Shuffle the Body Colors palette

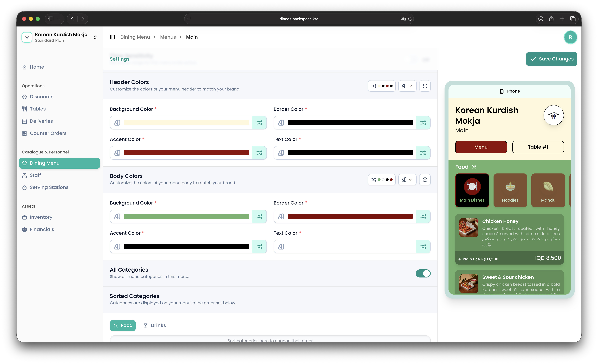(382, 180)
